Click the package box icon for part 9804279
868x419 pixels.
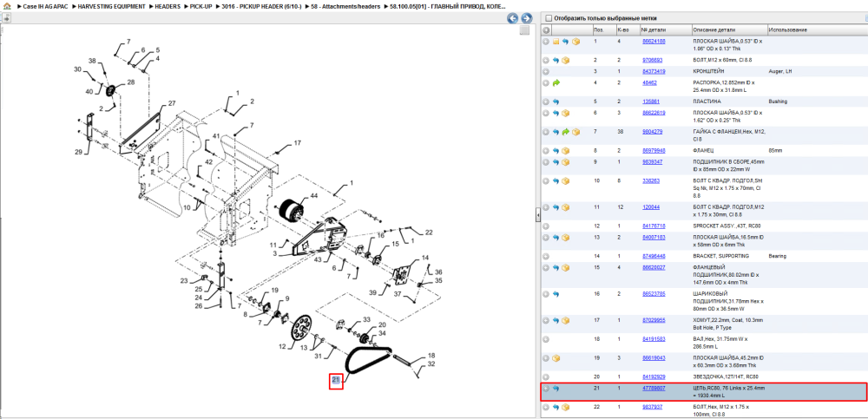(x=575, y=132)
